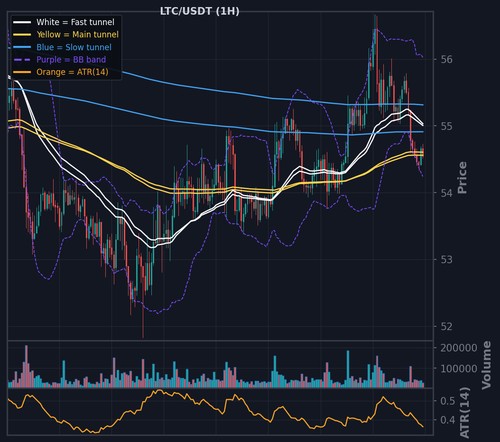500x442 pixels.
Task: Click the 52 price axis label
Action: [447, 326]
